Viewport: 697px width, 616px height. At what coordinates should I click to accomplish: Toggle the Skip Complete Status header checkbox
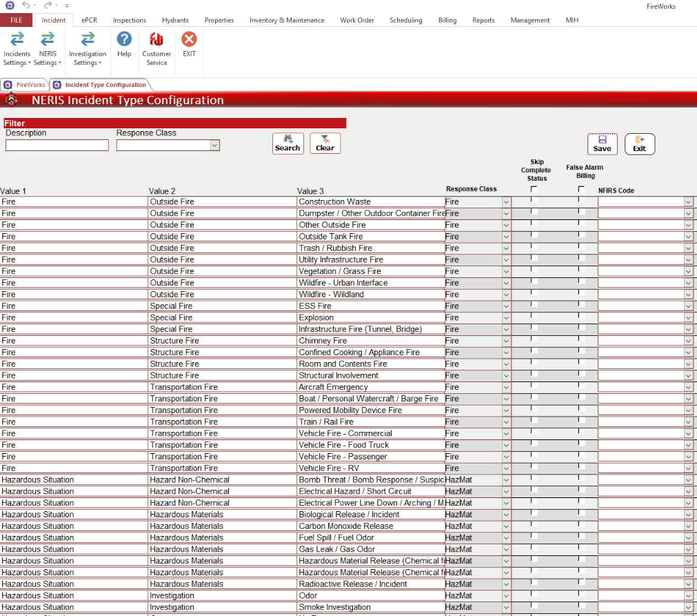pyautogui.click(x=534, y=189)
